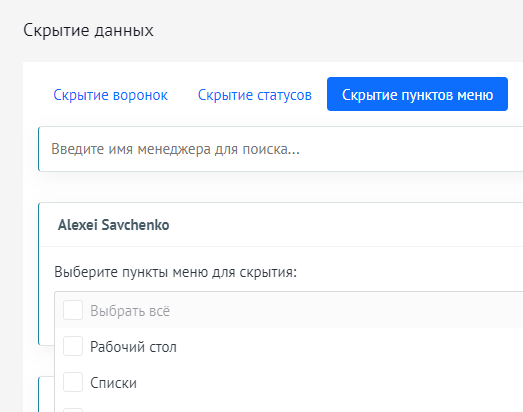Click the Рабочий стол option label

click(133, 347)
